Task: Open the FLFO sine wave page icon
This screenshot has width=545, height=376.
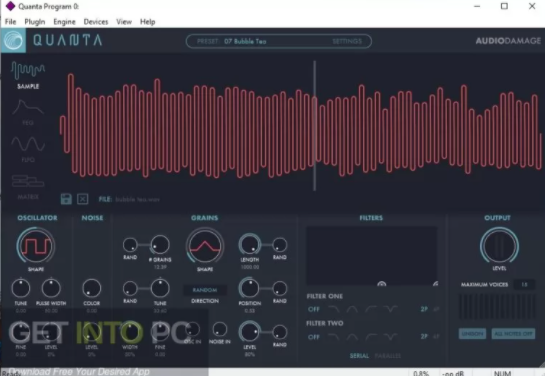Action: coord(28,144)
